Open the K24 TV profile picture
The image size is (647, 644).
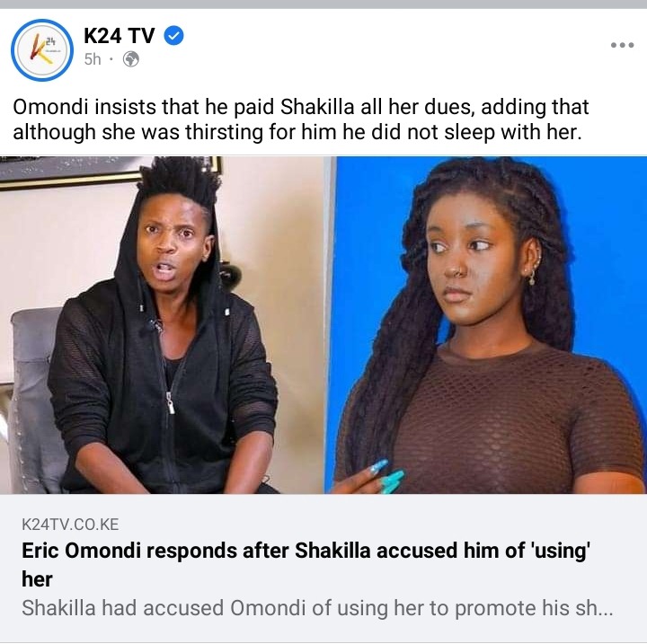coord(42,50)
